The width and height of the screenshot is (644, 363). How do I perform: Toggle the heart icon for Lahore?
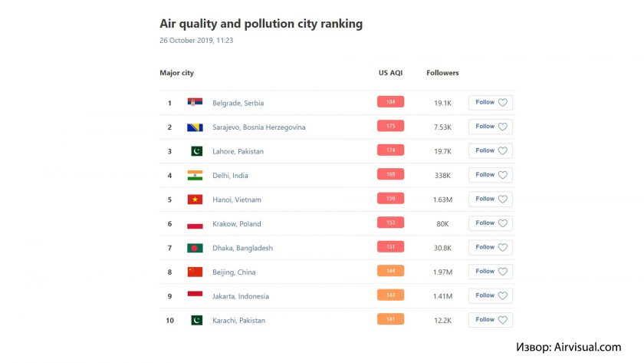[x=503, y=151]
